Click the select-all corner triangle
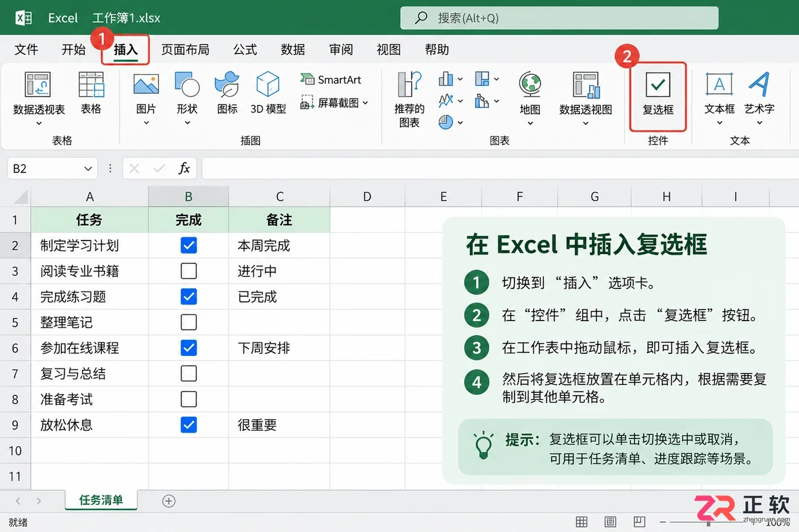This screenshot has height=532, width=799. point(21,197)
